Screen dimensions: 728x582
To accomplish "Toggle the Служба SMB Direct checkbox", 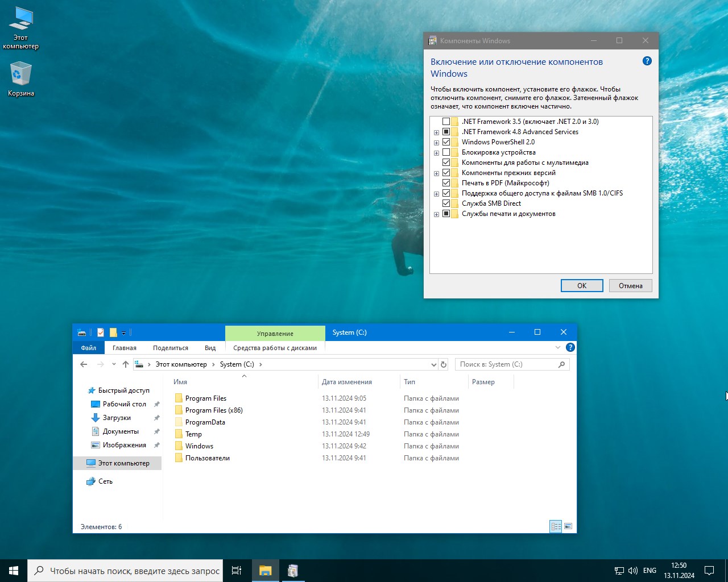I will pos(446,203).
